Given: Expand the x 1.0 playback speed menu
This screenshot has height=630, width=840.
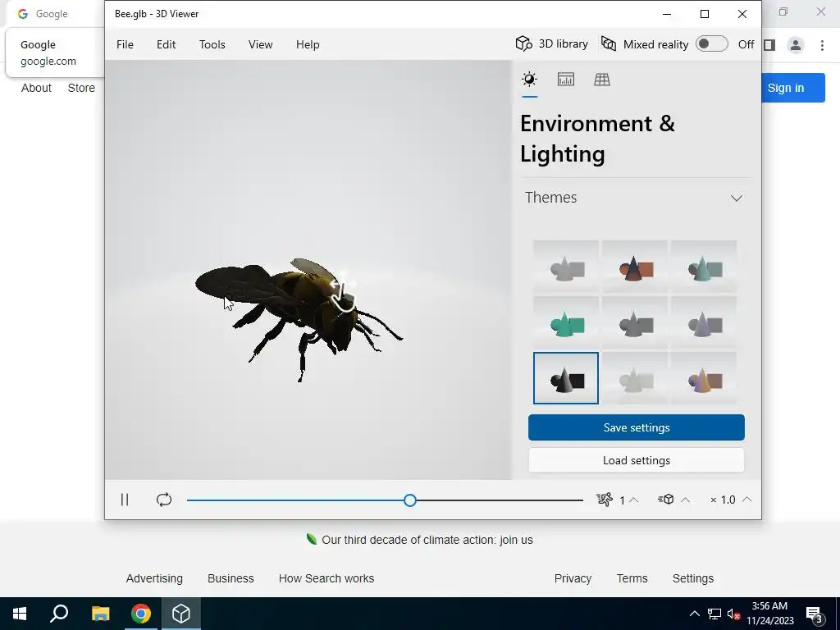Looking at the screenshot, I should (731, 500).
